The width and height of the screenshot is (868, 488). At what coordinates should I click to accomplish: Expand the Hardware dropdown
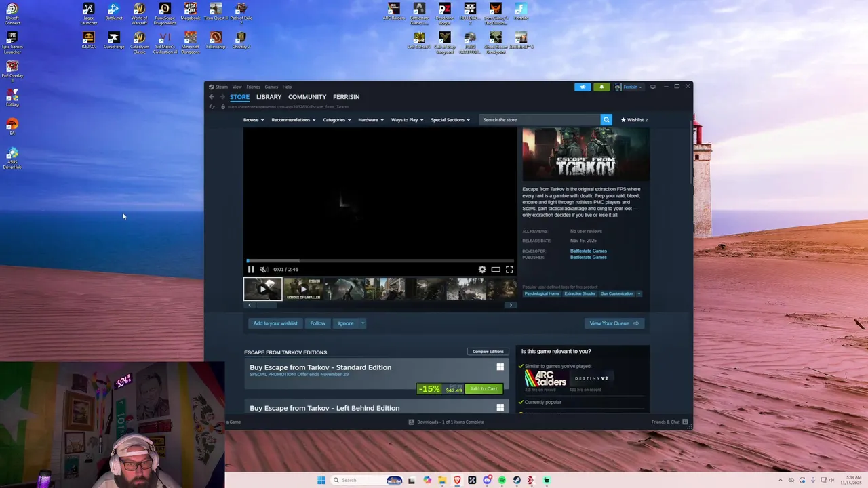pyautogui.click(x=371, y=120)
